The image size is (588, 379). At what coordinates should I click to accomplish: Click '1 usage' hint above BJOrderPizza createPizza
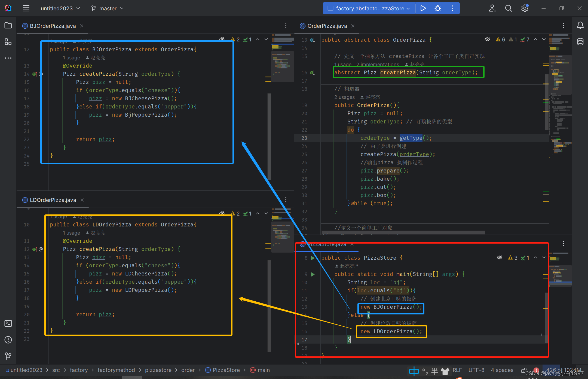[x=71, y=58]
